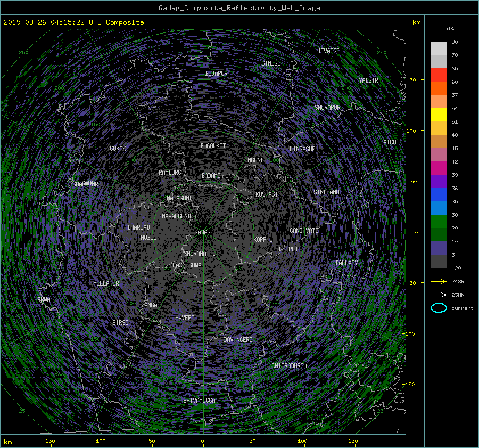The width and height of the screenshot is (479, 448).
Task: Click the BAGALKOT city label
Action: tap(213, 146)
